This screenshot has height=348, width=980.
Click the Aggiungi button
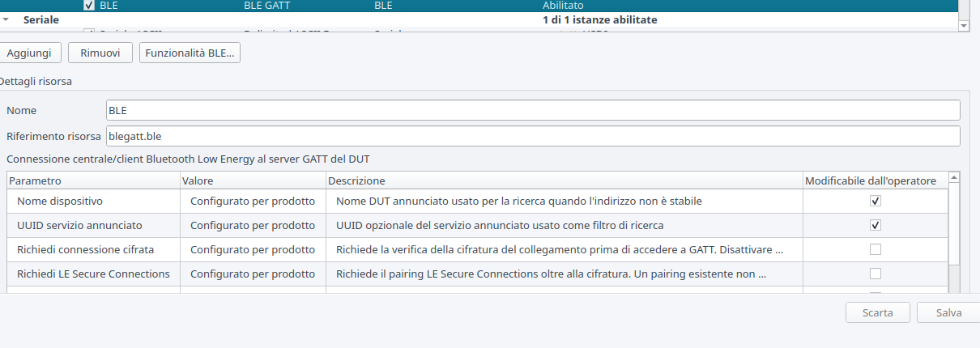point(29,53)
